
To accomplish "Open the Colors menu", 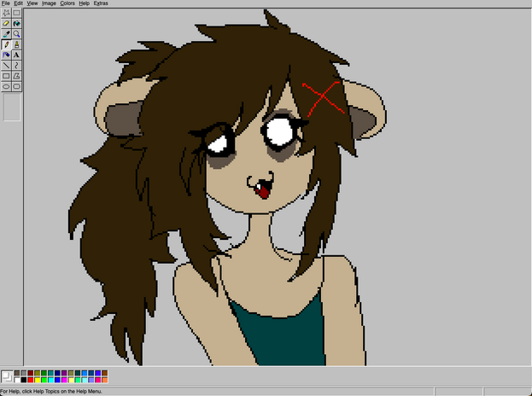I will (x=67, y=3).
